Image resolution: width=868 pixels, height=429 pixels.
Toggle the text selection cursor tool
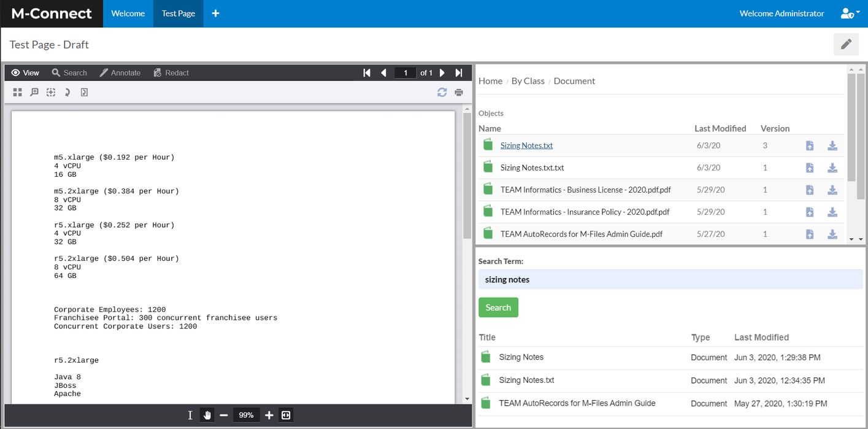[190, 415]
